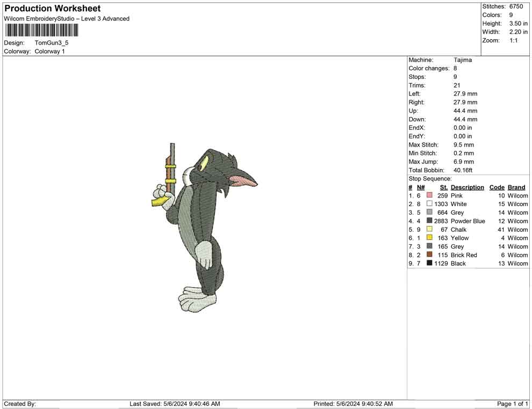
Task: Click the Machine value 'Tajima'
Action: 463,60
